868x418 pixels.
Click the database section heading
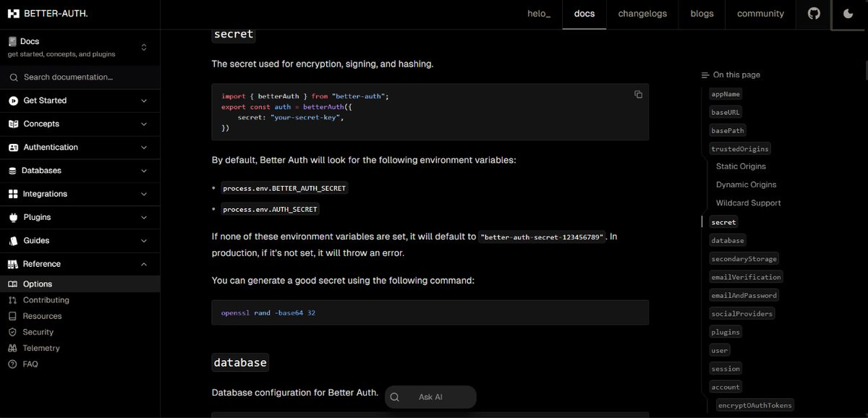240,362
